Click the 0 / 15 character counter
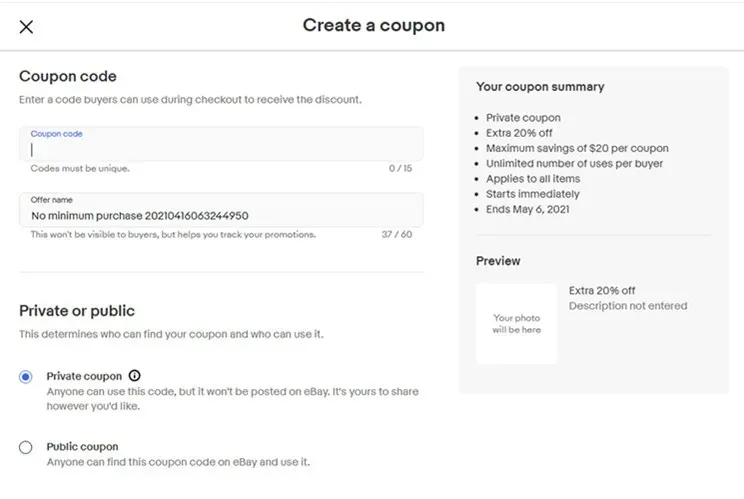 tap(400, 168)
